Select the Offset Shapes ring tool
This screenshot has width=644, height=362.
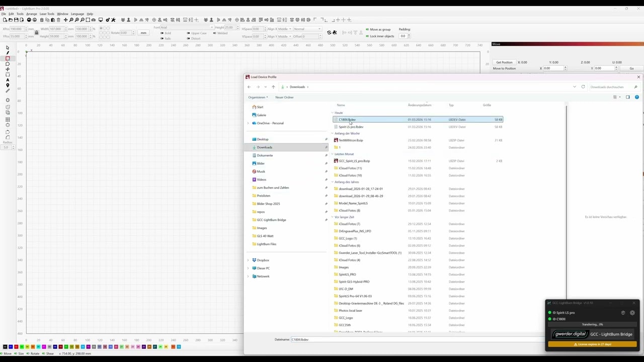coord(7,100)
